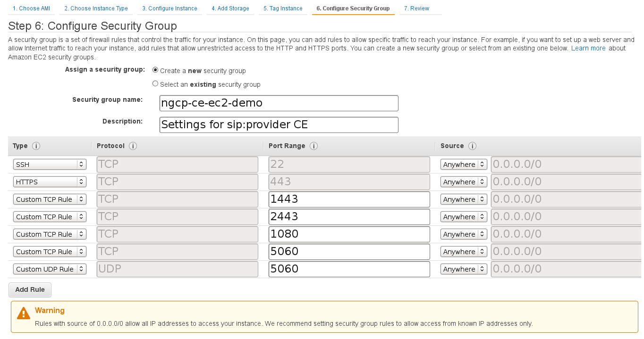
Task: Open the type dropdown for port 1080 rule
Action: click(x=50, y=234)
